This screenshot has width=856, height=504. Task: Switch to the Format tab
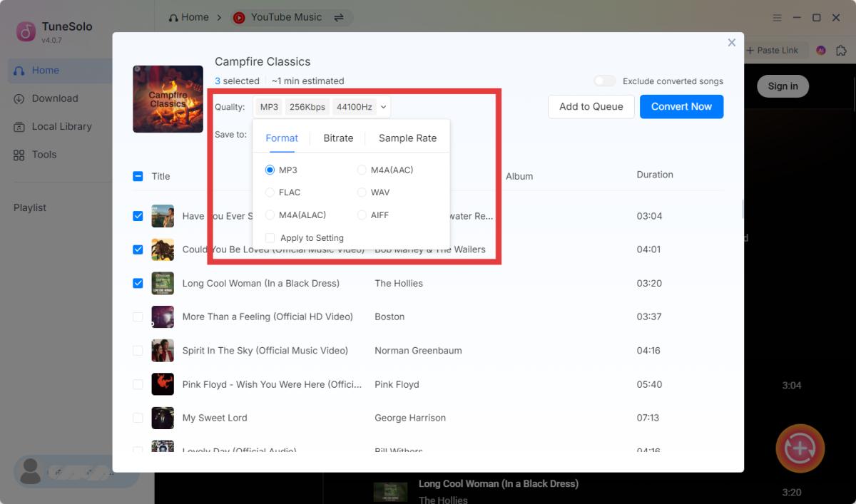pos(282,138)
